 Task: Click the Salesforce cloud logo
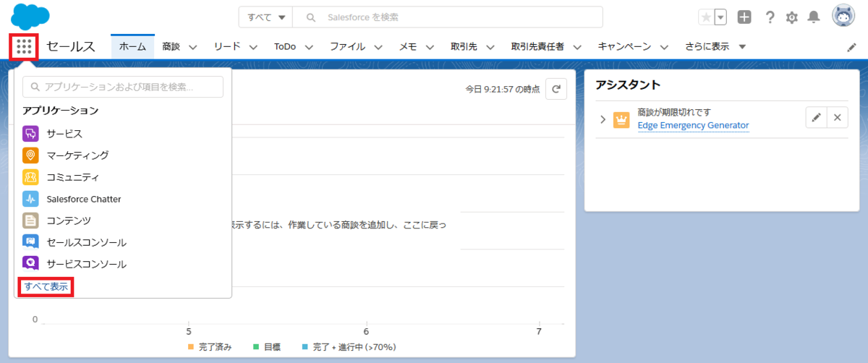point(30,16)
